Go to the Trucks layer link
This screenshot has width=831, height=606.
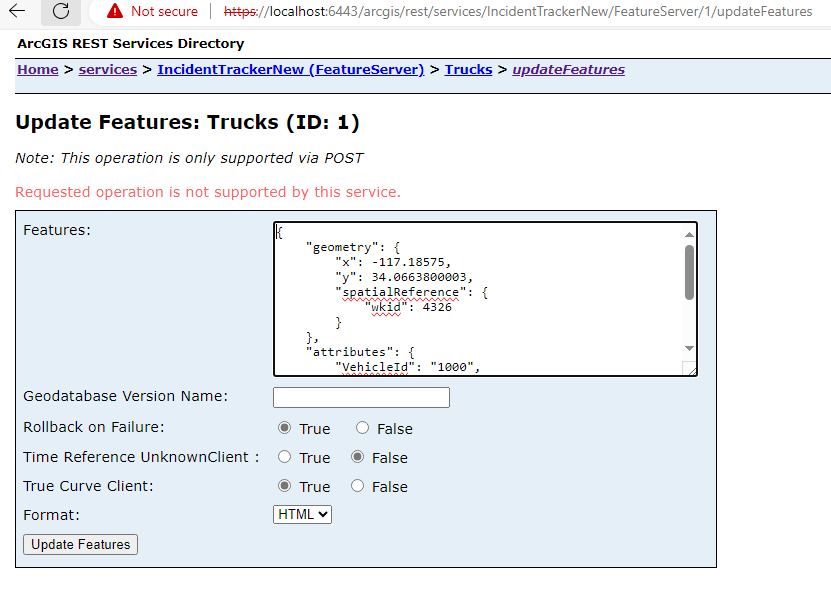(x=468, y=69)
